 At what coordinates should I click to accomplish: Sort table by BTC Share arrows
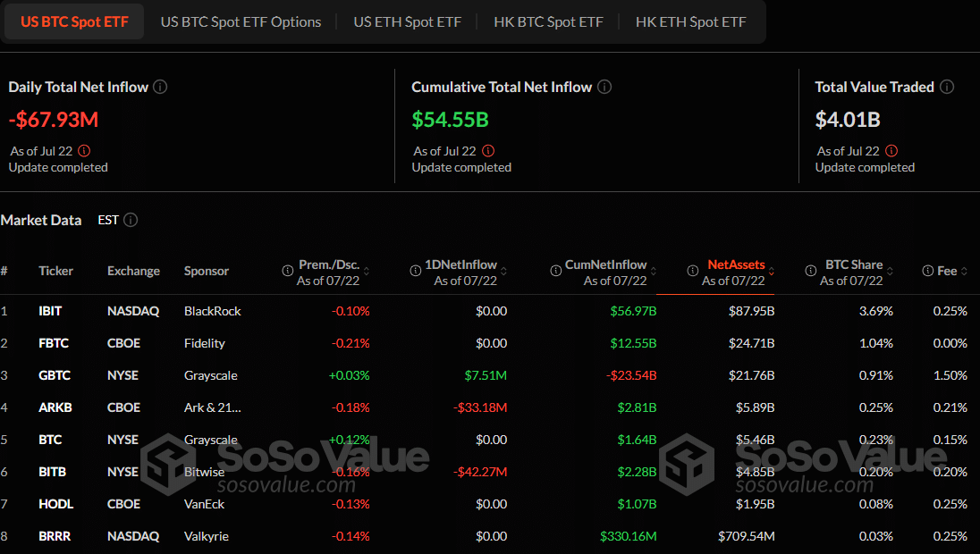890,271
